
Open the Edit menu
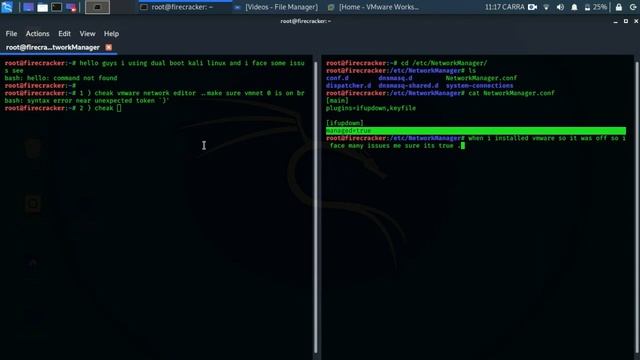[x=64, y=33]
